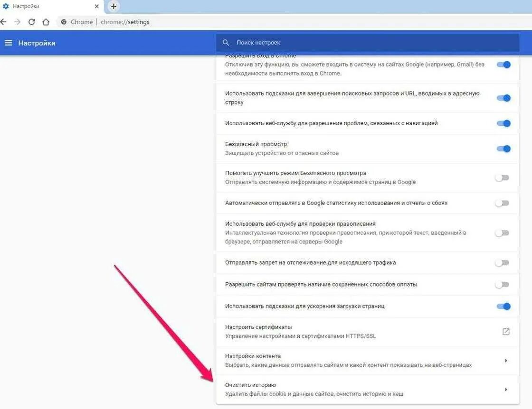The image size is (532, 409).
Task: Open a new tab with plus button
Action: (114, 6)
